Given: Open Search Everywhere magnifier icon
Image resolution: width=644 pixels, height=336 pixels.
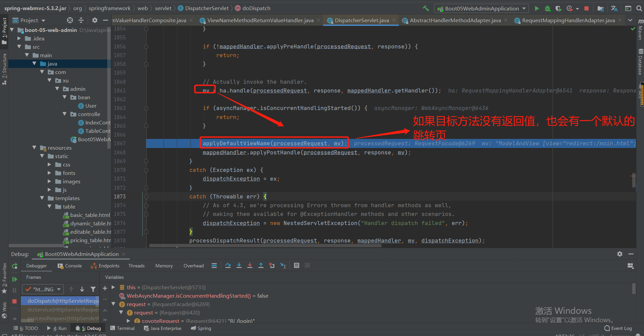Looking at the screenshot, I should click(639, 8).
